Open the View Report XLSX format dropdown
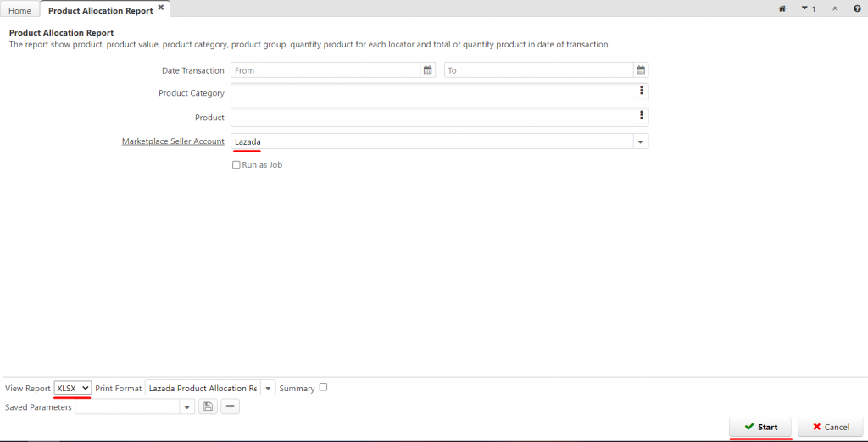The width and height of the screenshot is (868, 442). click(73, 389)
